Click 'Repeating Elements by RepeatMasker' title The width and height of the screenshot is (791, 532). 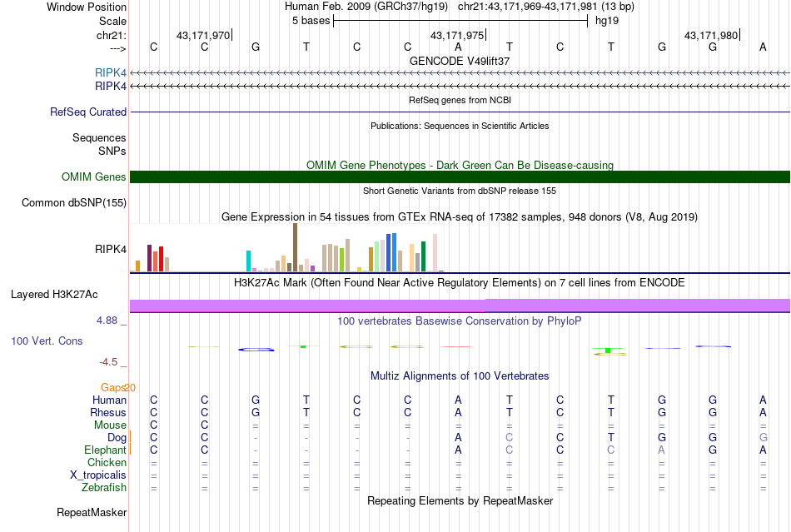point(460,500)
